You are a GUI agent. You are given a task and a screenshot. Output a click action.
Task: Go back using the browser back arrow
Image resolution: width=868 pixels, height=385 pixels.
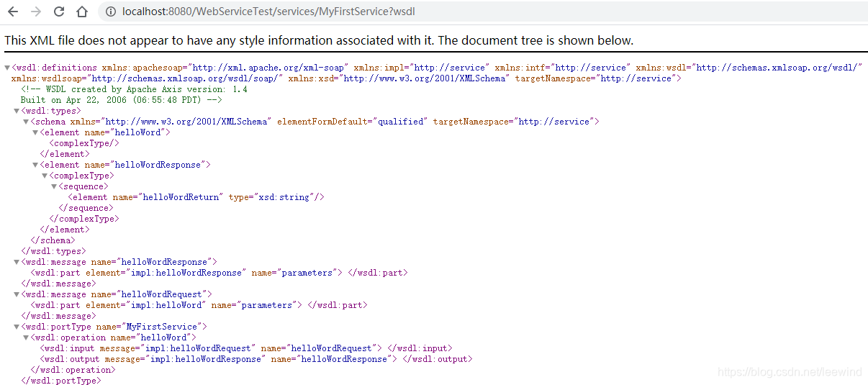click(13, 12)
